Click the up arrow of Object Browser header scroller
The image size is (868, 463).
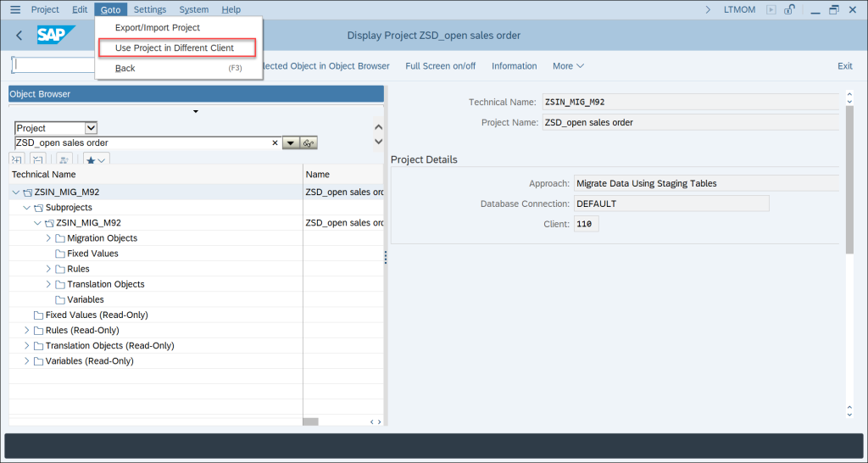379,127
